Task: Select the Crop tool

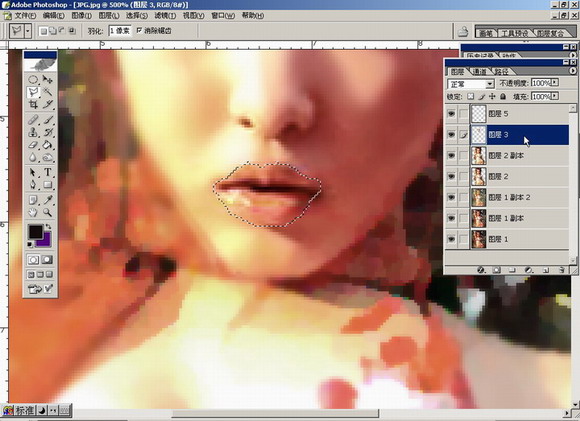Action: (x=33, y=105)
